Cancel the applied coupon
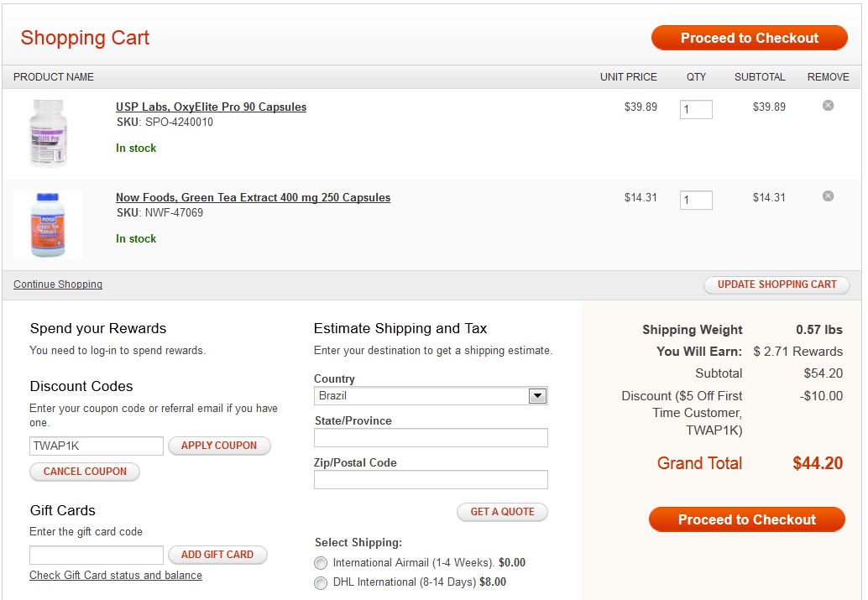Screen dimensions: 868x600 85,472
